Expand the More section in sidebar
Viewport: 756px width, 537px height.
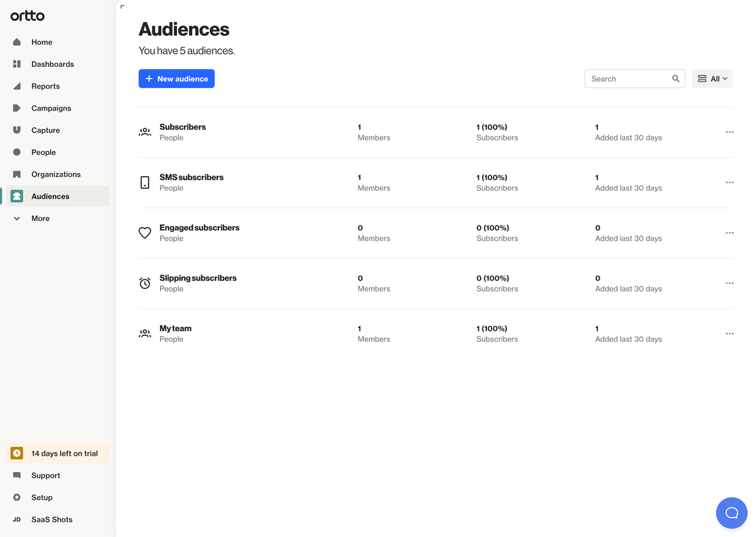40,218
